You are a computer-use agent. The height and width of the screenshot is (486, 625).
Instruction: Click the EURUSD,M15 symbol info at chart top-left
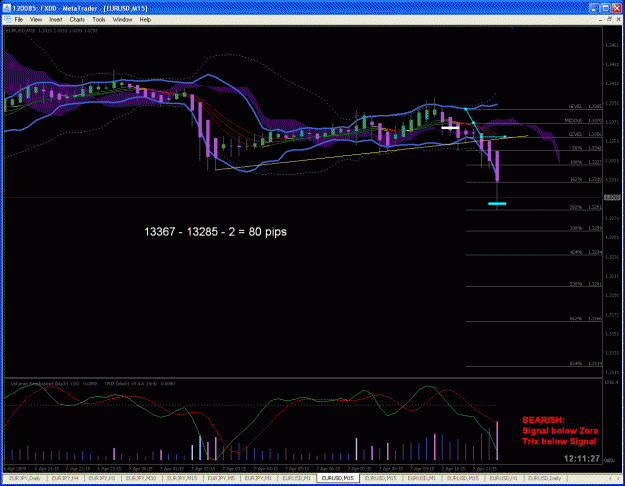point(52,31)
